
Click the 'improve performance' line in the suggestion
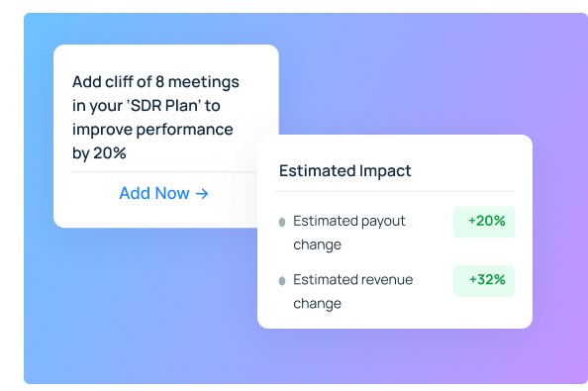[152, 130]
